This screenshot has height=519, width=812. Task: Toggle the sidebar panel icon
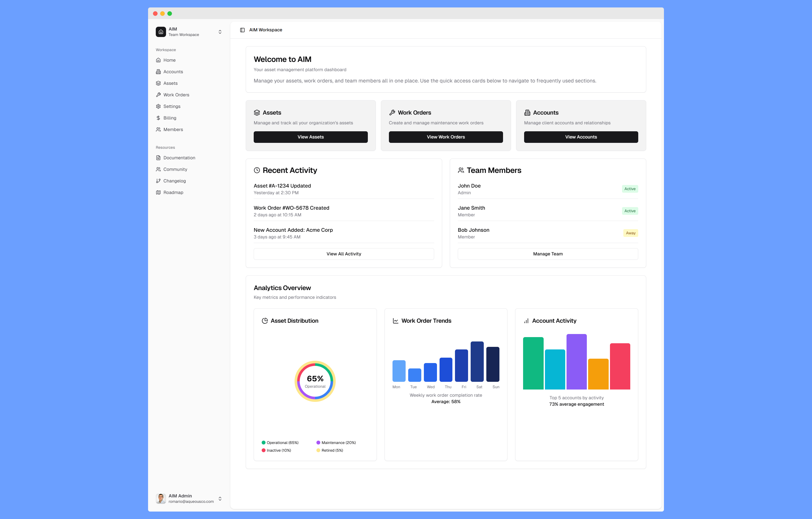coord(242,30)
